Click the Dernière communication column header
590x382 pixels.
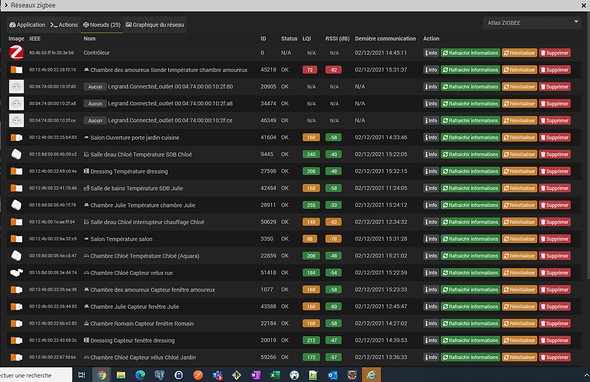click(x=385, y=39)
